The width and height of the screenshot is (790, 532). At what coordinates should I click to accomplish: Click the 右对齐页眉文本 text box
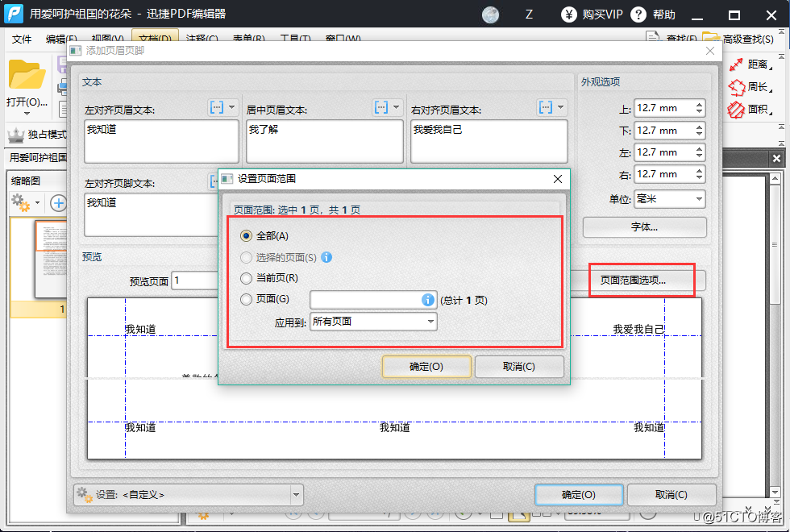489,141
